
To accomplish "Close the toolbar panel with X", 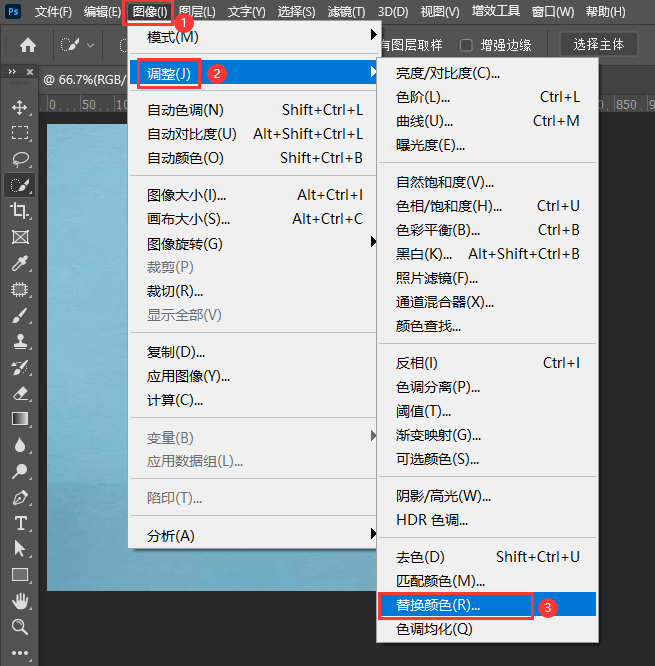I will point(30,71).
